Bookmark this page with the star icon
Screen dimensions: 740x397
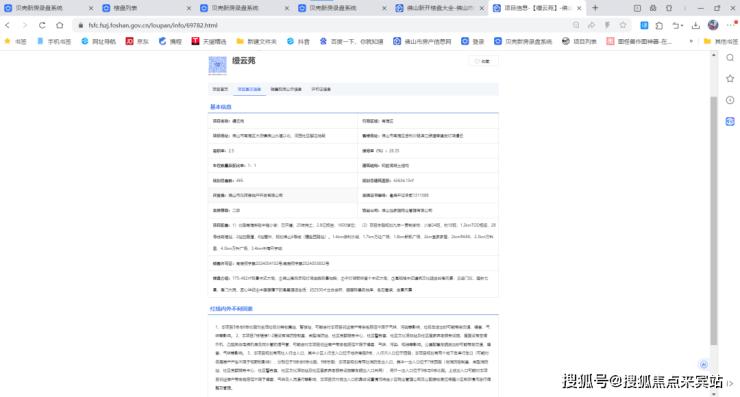623,25
